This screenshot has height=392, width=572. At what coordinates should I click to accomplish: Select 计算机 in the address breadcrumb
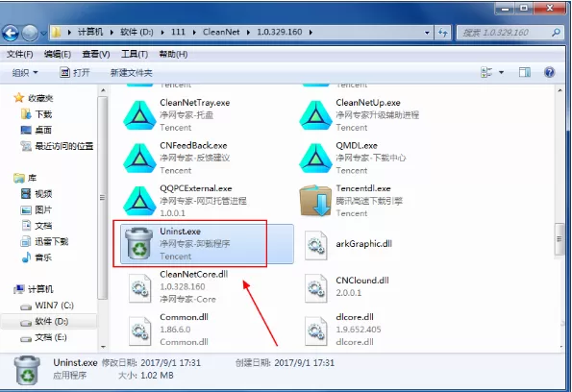[x=90, y=32]
